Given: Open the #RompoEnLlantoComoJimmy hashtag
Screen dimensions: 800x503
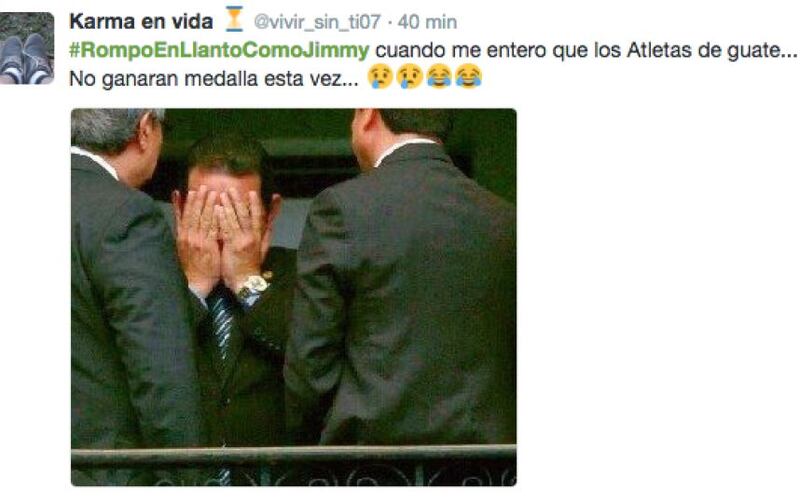Looking at the screenshot, I should click(x=219, y=51).
